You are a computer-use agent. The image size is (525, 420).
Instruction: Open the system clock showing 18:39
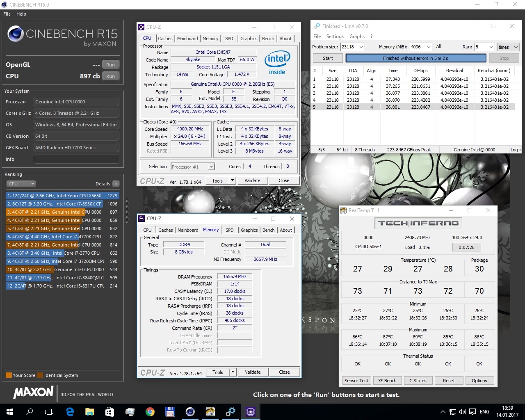[x=507, y=411]
